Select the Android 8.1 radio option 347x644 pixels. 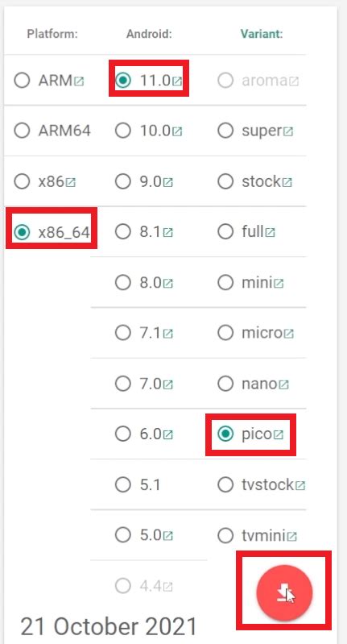click(122, 232)
